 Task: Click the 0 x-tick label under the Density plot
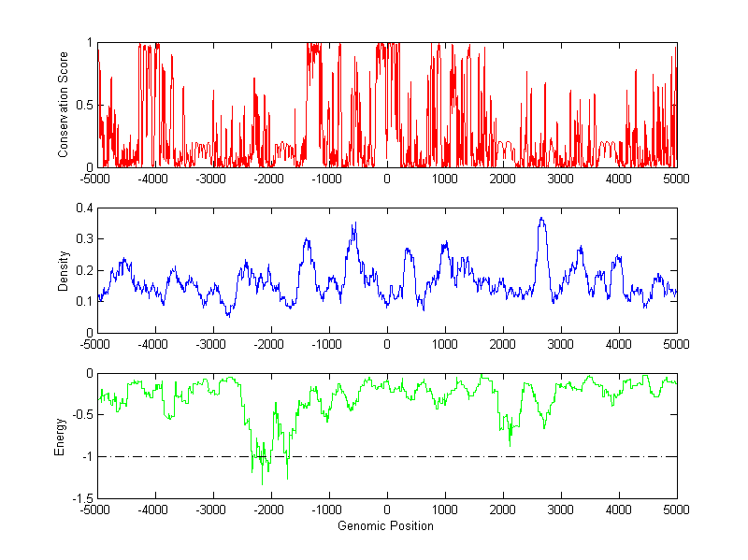point(387,344)
